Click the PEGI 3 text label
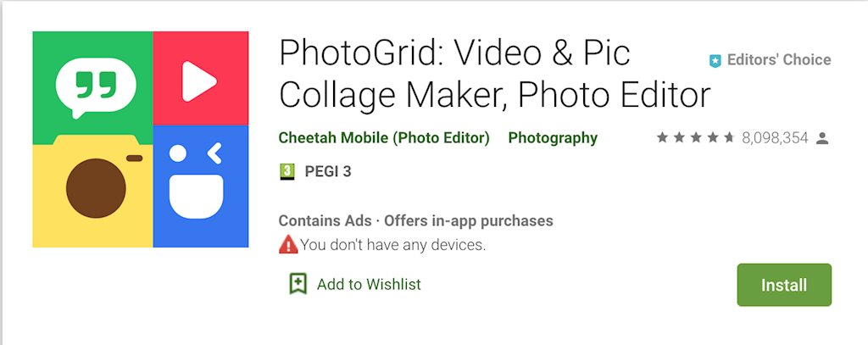 328,172
